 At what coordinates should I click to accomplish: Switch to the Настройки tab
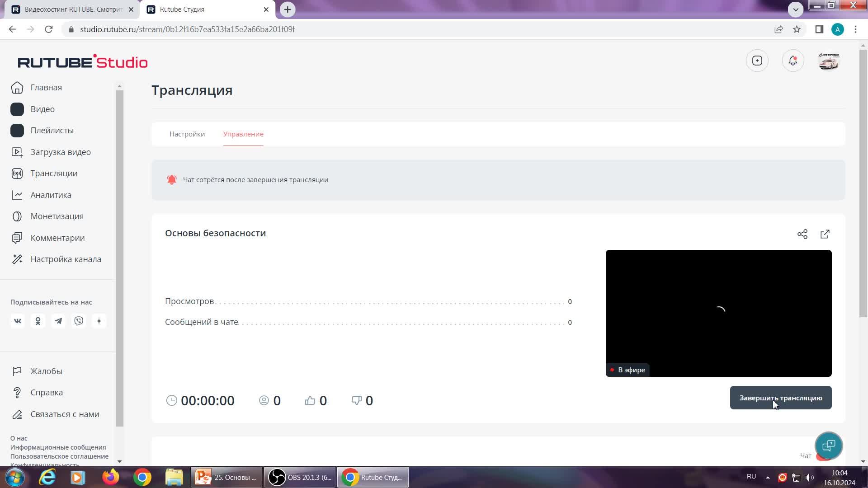187,134
